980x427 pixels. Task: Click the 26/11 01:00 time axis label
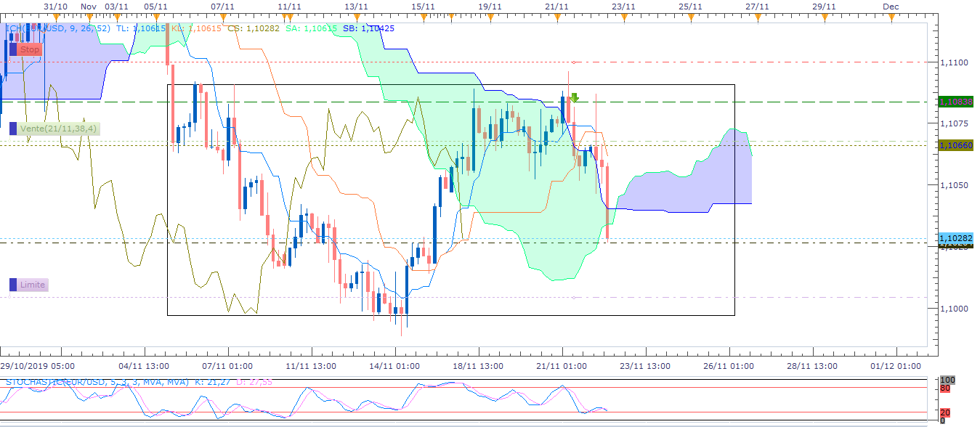click(x=729, y=366)
